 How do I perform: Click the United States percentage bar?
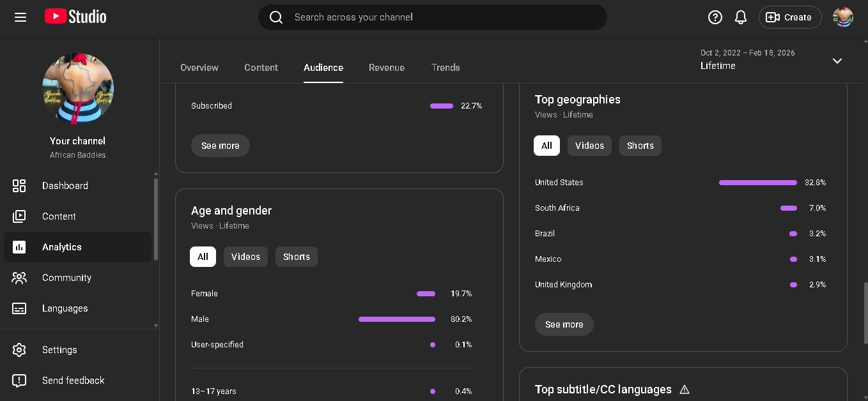click(x=758, y=183)
